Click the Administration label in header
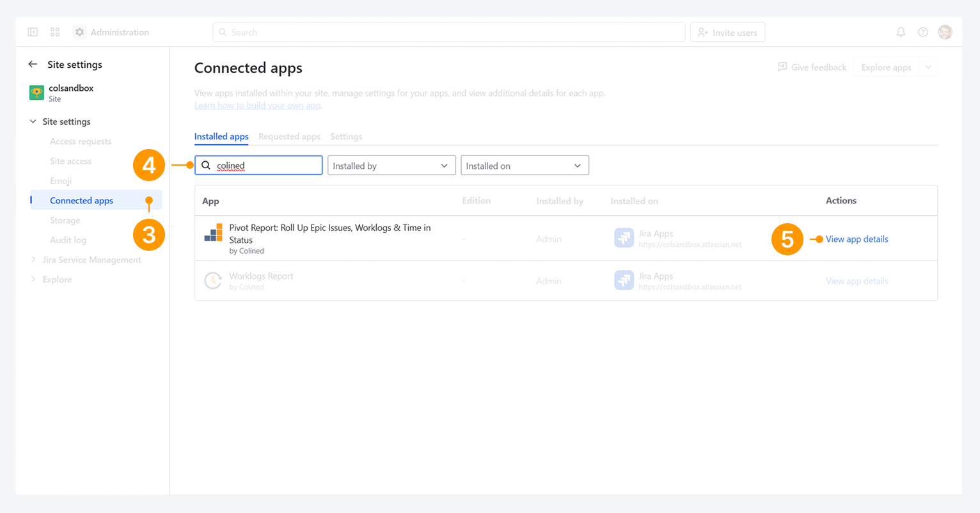The image size is (980, 513). tap(120, 32)
